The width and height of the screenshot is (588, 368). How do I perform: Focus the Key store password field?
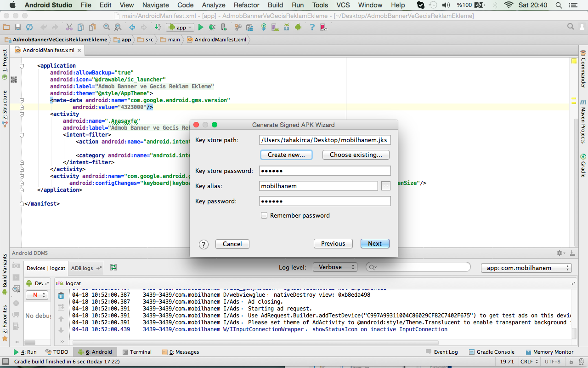tap(325, 171)
